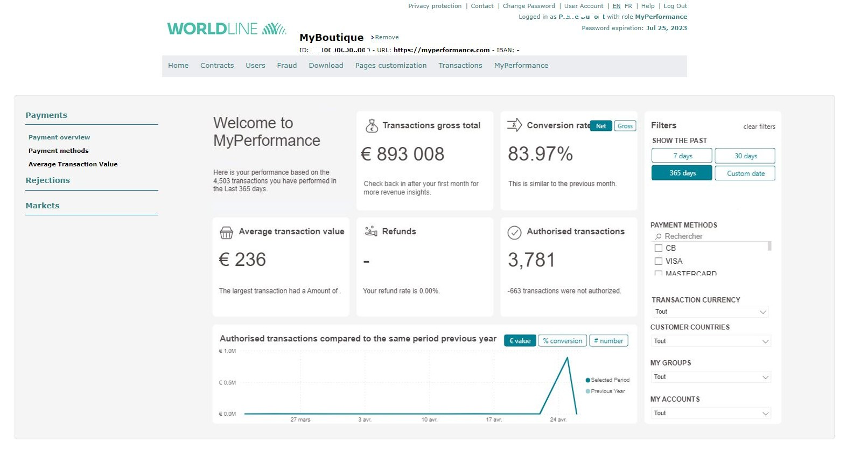Click the chart peak near 24 avr.
This screenshot has height=463, width=868.
pos(567,357)
